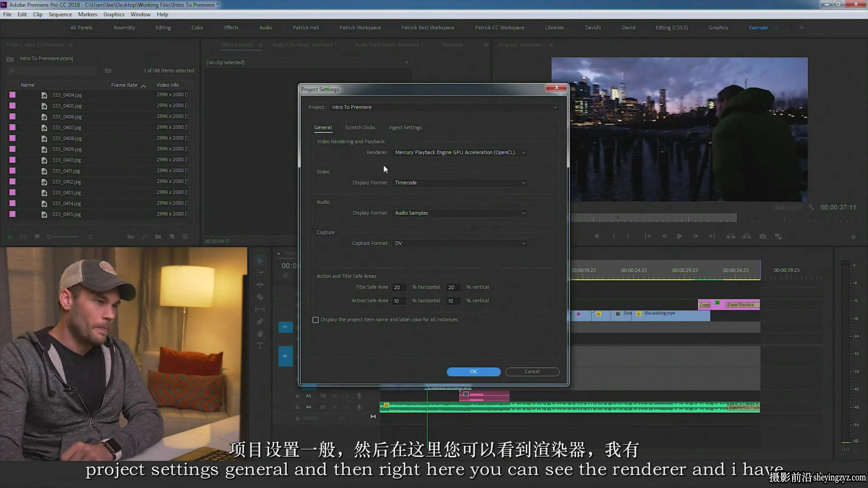Click the Go to Out button
This screenshot has width=868, height=488.
click(712, 236)
